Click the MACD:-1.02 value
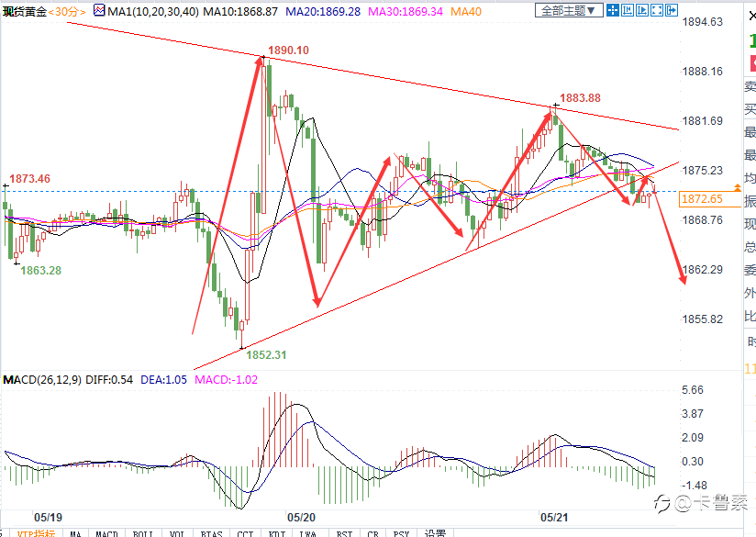 226,380
